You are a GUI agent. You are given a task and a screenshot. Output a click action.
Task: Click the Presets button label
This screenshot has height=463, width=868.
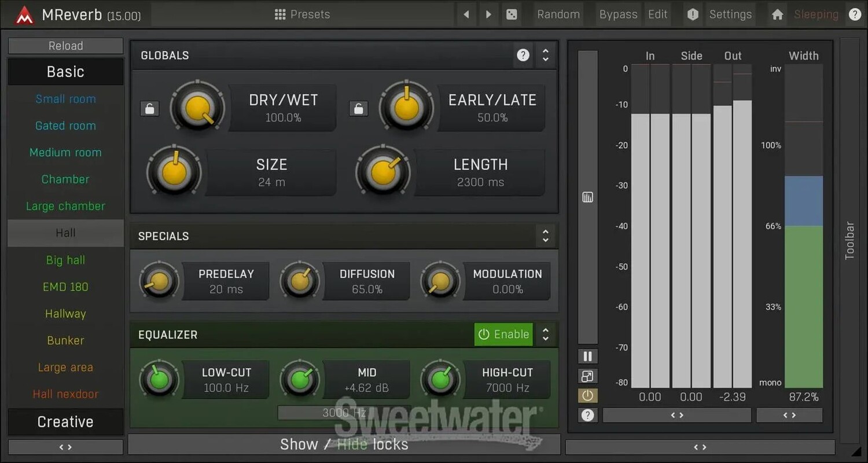(x=310, y=14)
